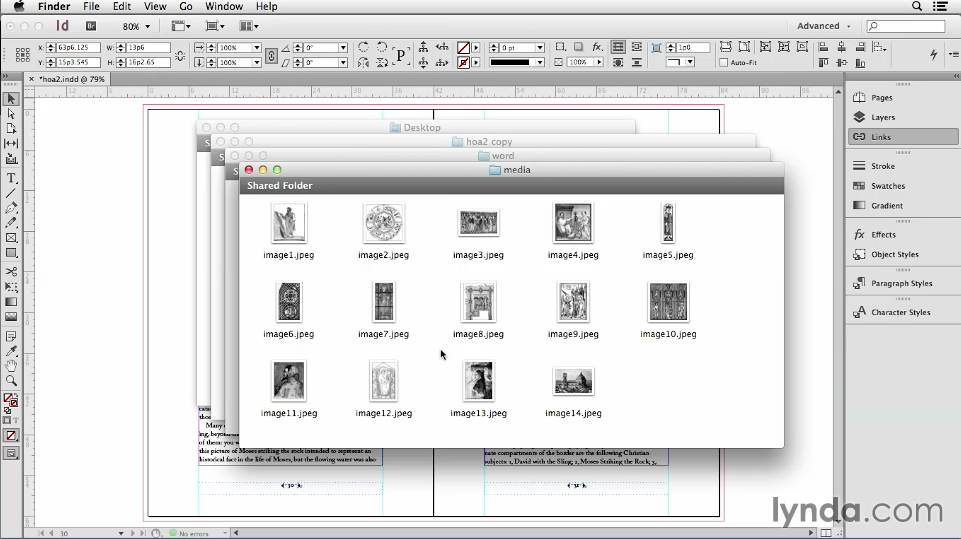The height and width of the screenshot is (539, 961).
Task: Click the horizontal scrollbar at the bottom
Action: (x=523, y=533)
